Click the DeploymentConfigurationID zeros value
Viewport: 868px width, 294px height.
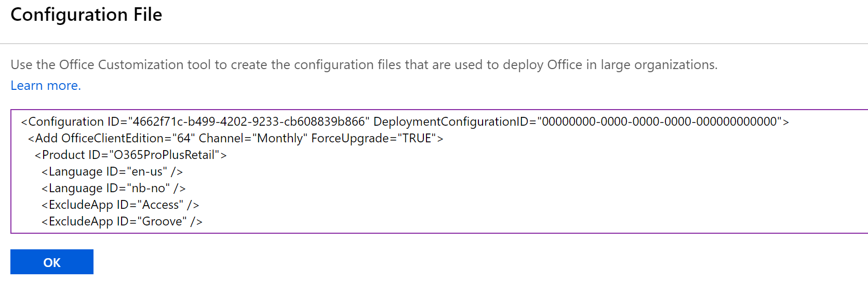pos(659,122)
